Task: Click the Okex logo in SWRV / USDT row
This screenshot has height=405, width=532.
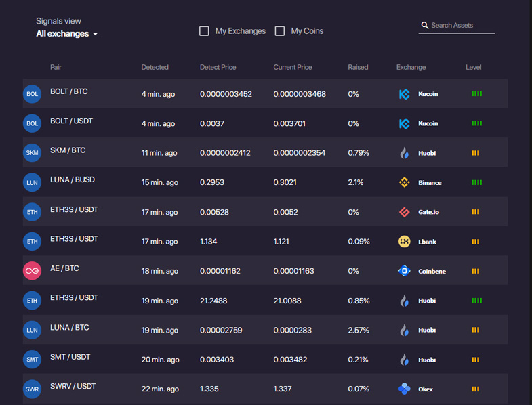Action: point(404,389)
